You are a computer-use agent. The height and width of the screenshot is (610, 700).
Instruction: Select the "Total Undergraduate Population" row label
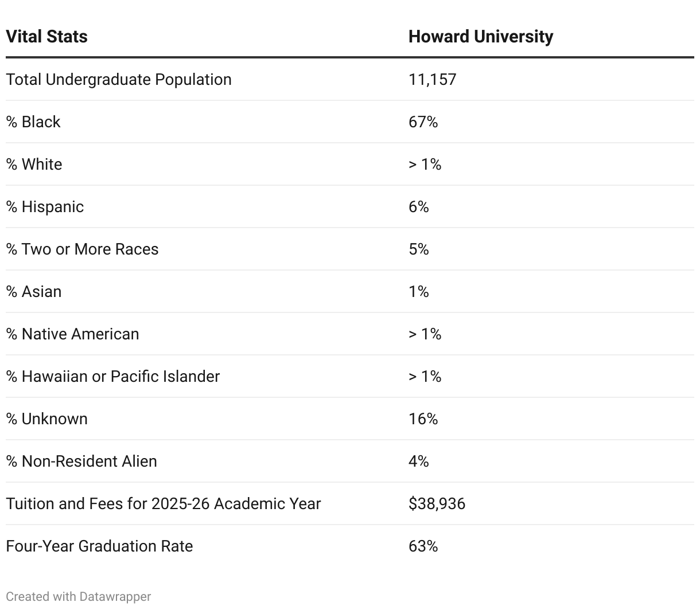coord(119,79)
